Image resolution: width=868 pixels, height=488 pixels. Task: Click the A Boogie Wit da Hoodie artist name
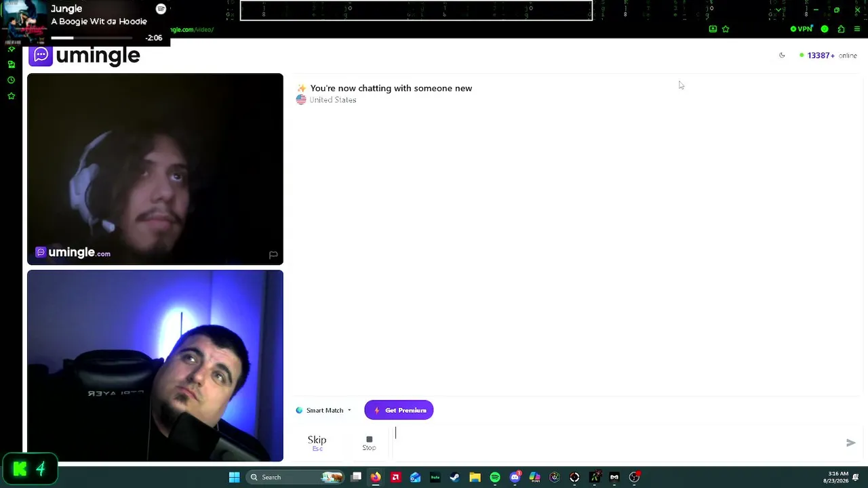[99, 22]
